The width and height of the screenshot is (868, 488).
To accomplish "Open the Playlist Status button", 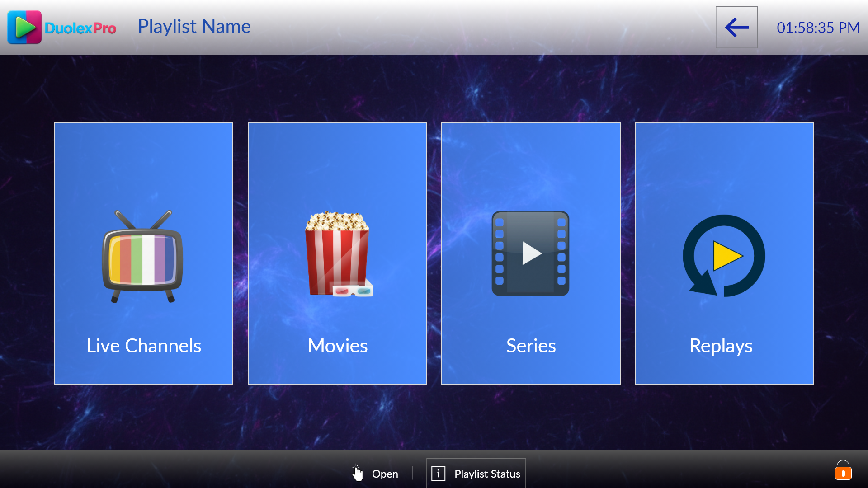I will tap(476, 473).
